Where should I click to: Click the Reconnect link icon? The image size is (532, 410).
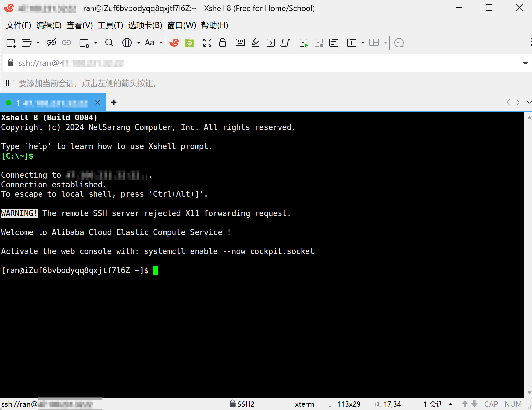pyautogui.click(x=66, y=43)
